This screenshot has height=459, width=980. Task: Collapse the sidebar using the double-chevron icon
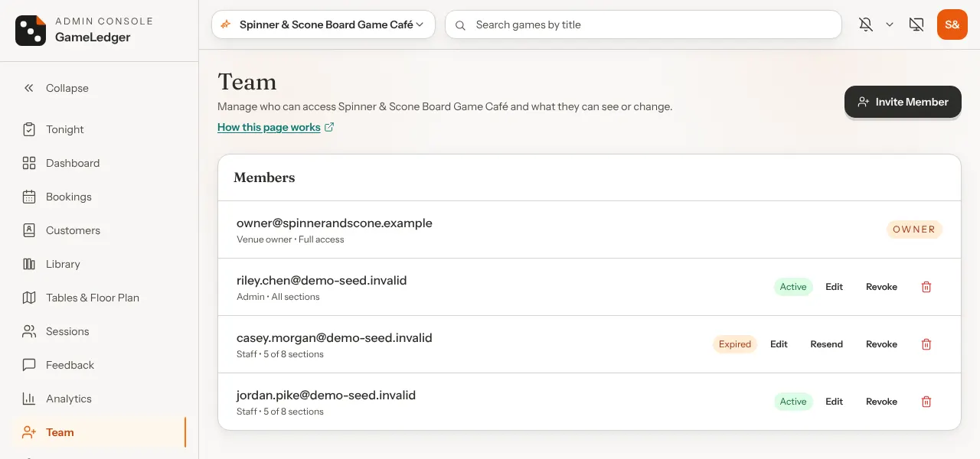click(29, 88)
